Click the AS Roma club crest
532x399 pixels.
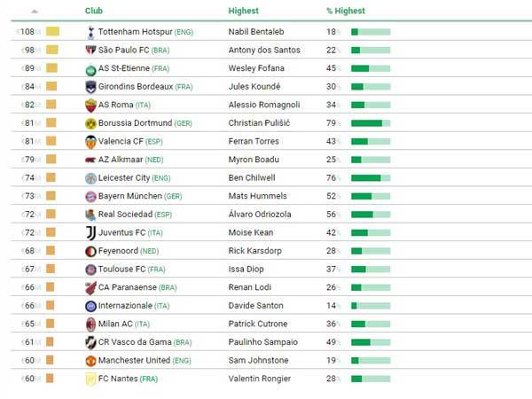(90, 105)
